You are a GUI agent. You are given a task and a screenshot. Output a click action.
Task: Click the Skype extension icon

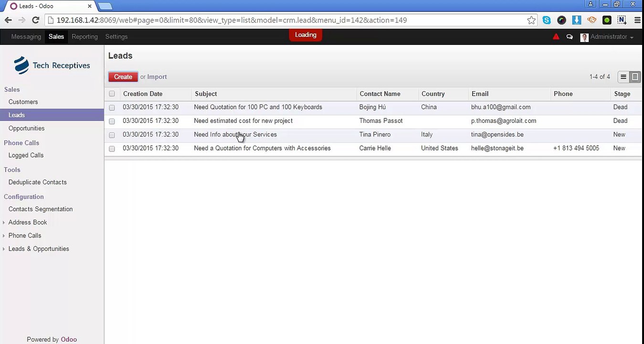547,20
